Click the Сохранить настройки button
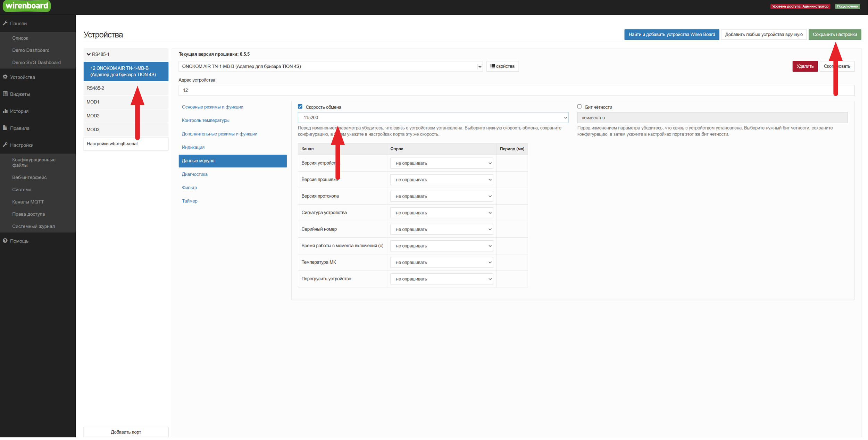The image size is (868, 440). click(835, 34)
